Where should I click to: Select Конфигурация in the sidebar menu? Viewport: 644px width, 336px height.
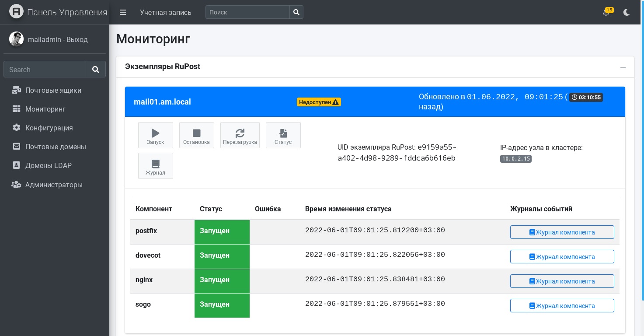click(49, 128)
